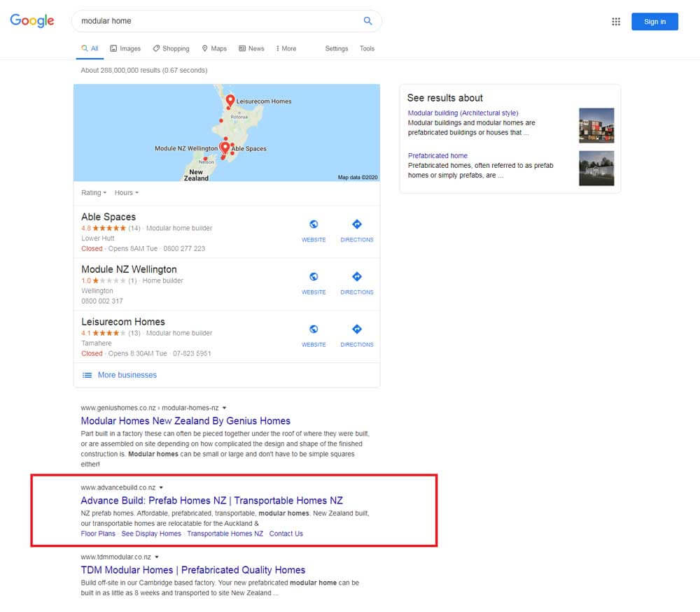Screen dimensions: 700x612
Task: Click the More businesses link
Action: click(x=127, y=375)
